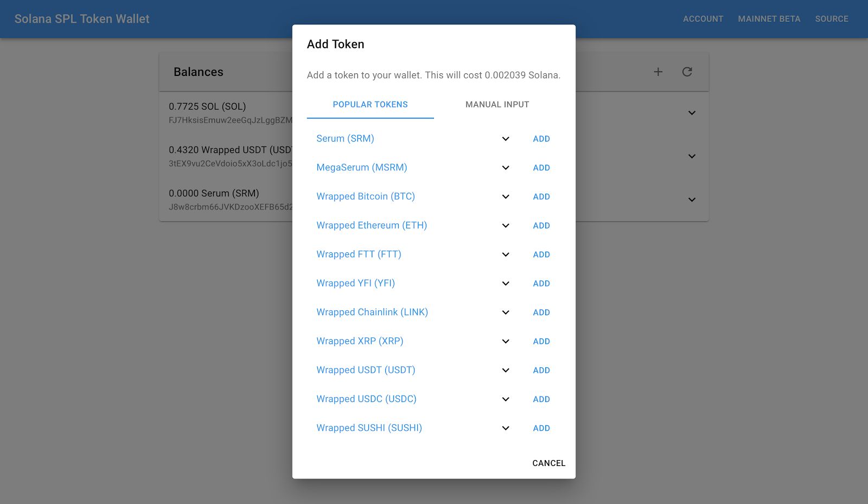Add the Wrapped YFI token
Screen dimensions: 868x504
pyautogui.click(x=541, y=284)
